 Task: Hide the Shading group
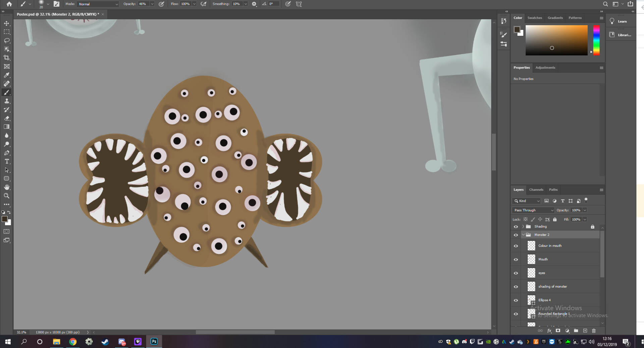pyautogui.click(x=516, y=227)
